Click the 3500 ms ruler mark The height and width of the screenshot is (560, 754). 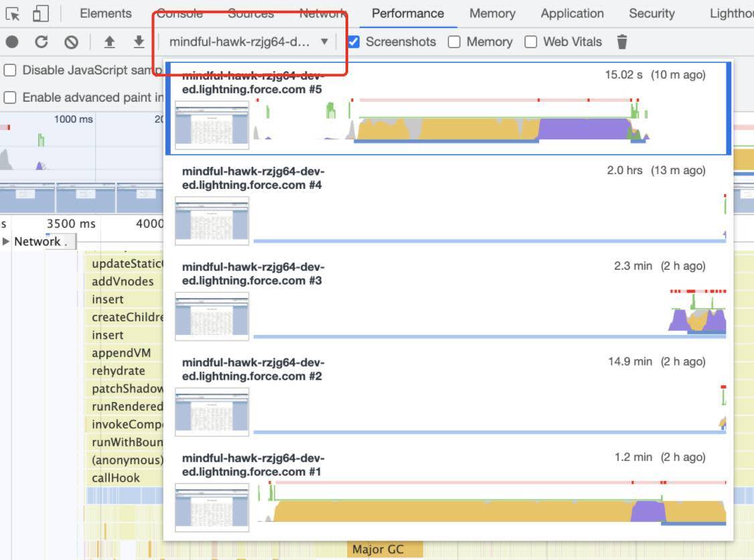pyautogui.click(x=71, y=224)
